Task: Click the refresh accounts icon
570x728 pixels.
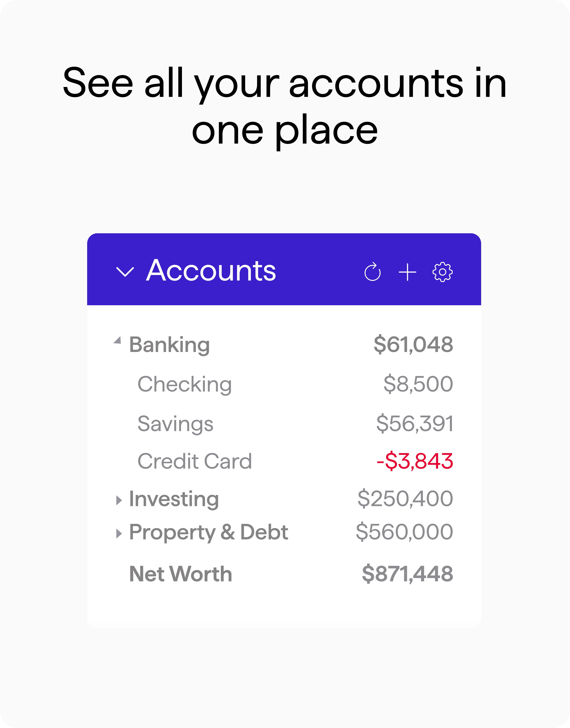Action: coord(372,272)
